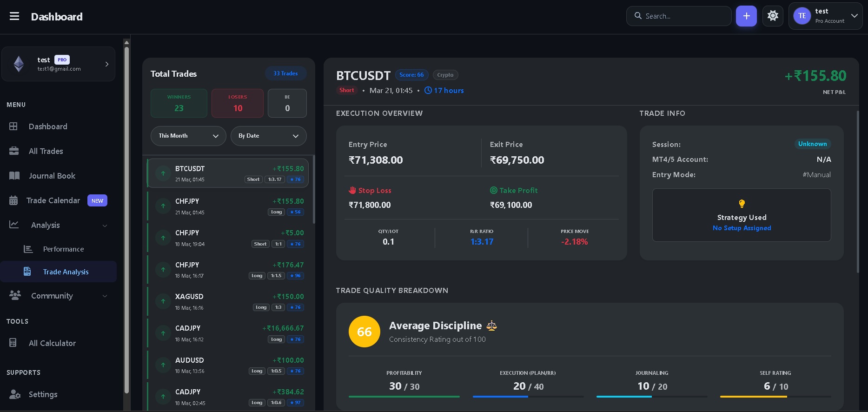The height and width of the screenshot is (412, 868).
Task: Click the 33 Trades badge
Action: click(x=285, y=73)
